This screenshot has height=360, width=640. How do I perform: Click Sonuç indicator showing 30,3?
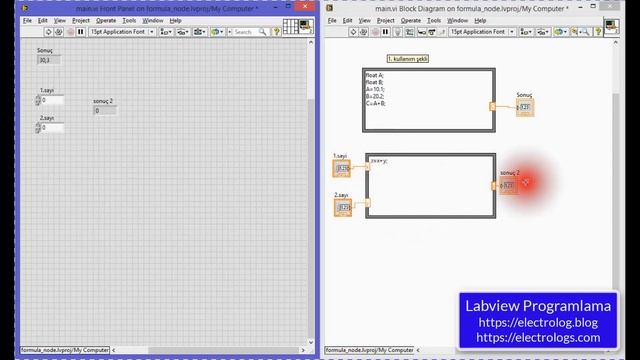49,60
